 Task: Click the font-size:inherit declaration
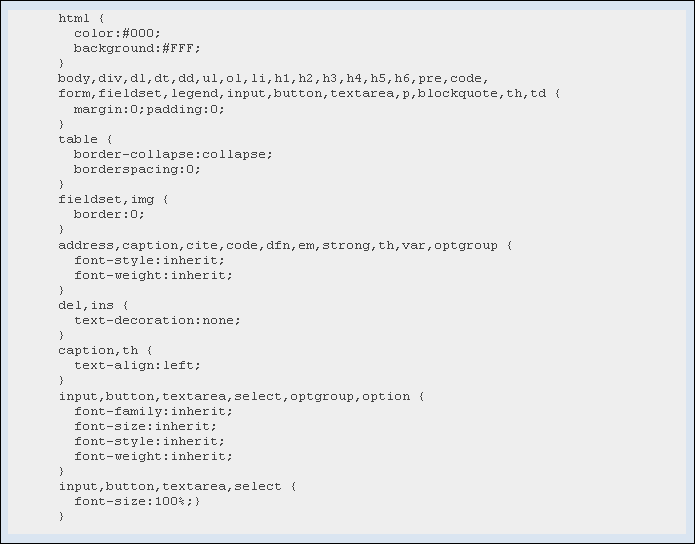[145, 426]
